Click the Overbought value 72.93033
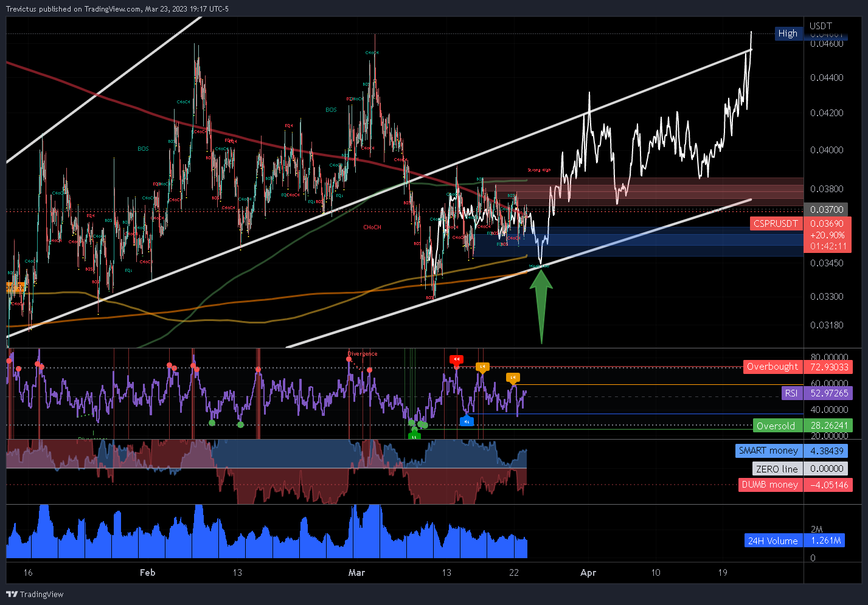 828,367
